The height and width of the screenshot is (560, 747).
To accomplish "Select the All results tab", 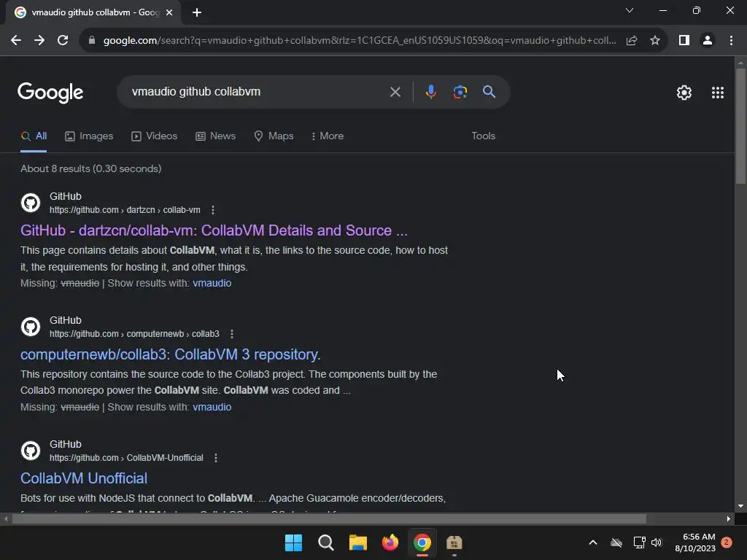I will coord(34,136).
